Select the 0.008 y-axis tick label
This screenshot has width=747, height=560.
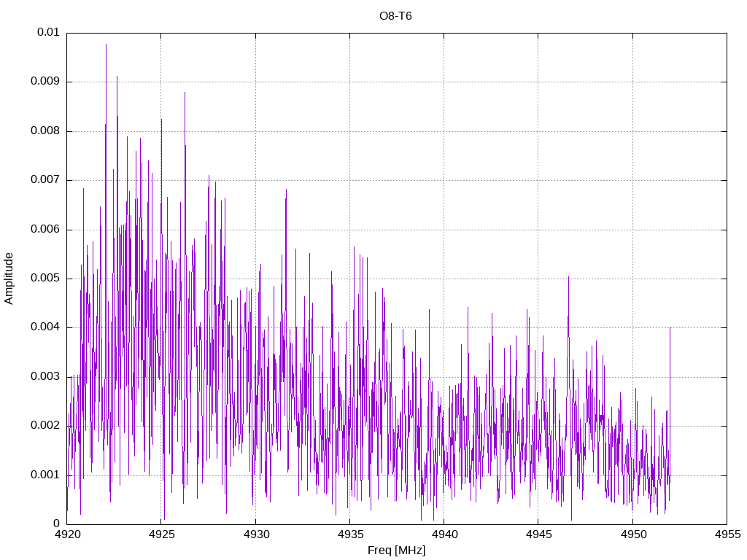click(x=45, y=131)
